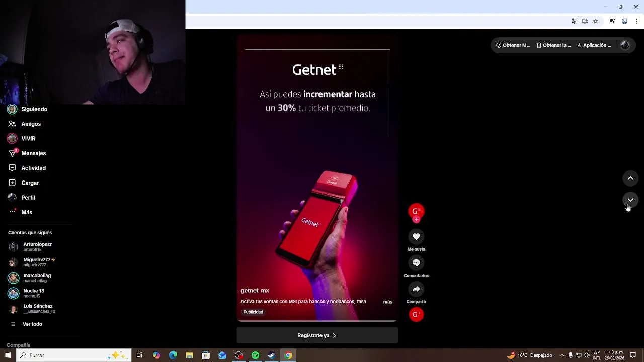Screen dimensions: 644x362
Task: Open Arturolopezr followed account
Action: pos(31,247)
